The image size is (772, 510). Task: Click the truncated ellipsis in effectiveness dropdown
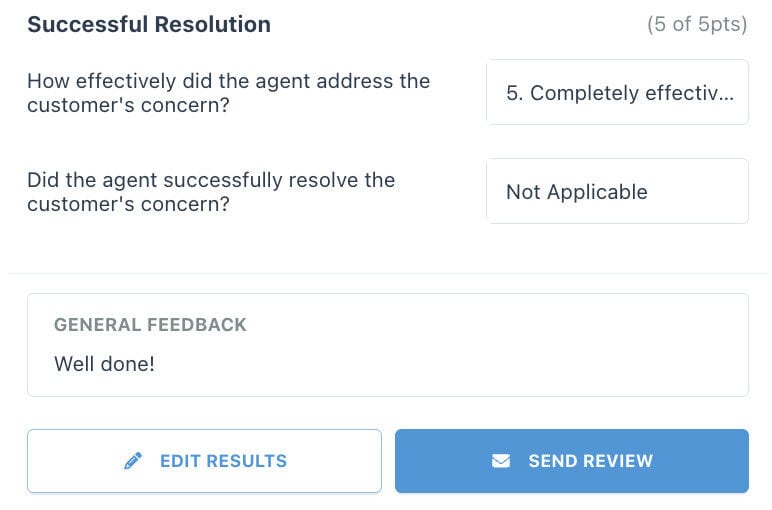pos(727,97)
